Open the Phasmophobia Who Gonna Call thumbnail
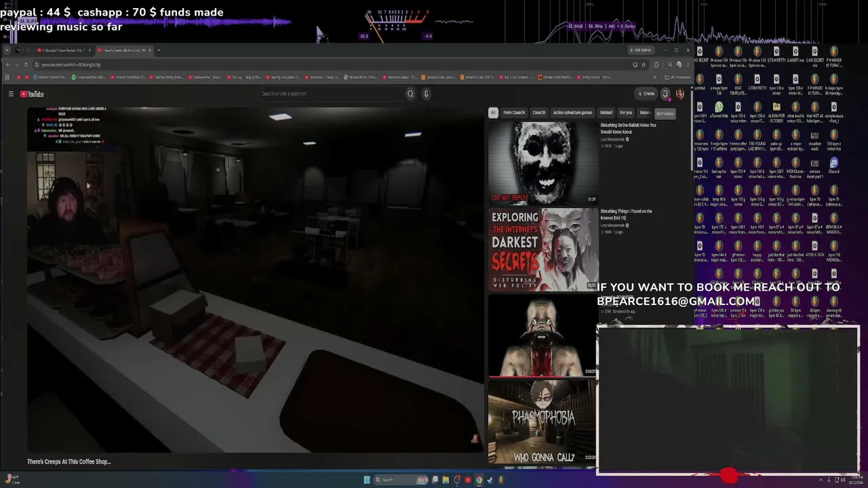The width and height of the screenshot is (868, 488). [x=542, y=422]
